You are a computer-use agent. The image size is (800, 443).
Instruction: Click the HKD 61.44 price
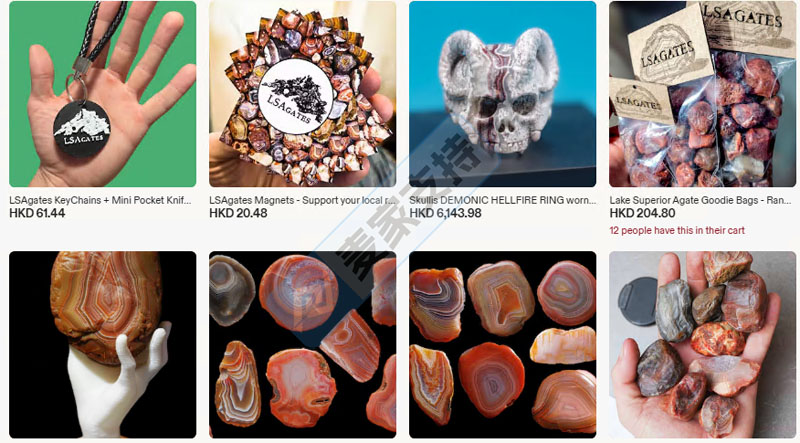37,213
